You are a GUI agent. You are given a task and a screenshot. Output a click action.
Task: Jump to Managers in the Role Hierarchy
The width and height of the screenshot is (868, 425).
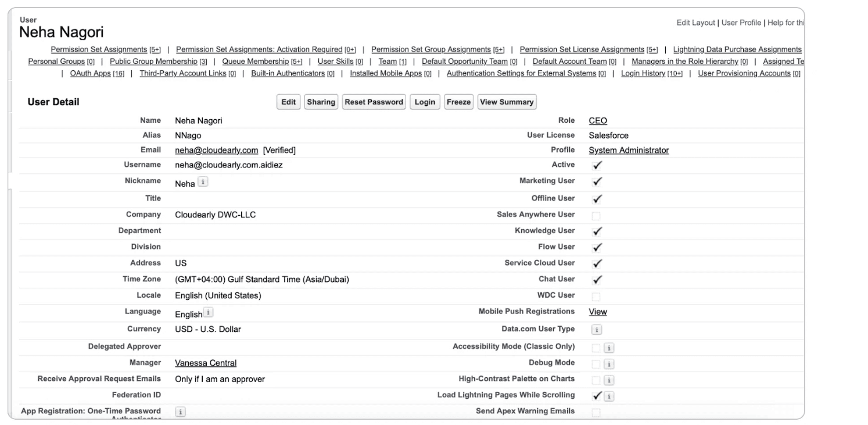click(x=690, y=61)
